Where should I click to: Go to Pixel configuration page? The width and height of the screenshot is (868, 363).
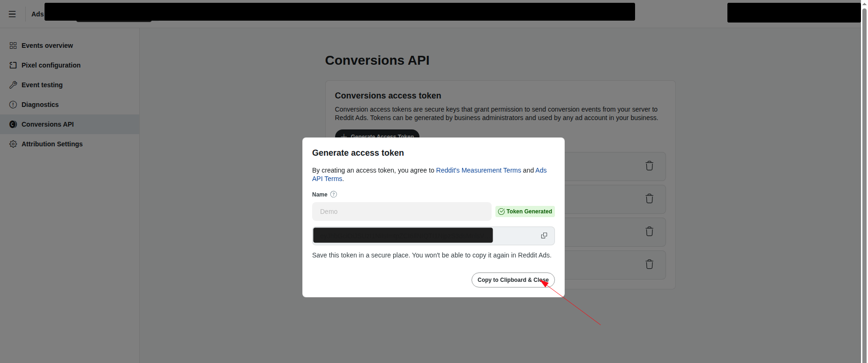pos(69,65)
